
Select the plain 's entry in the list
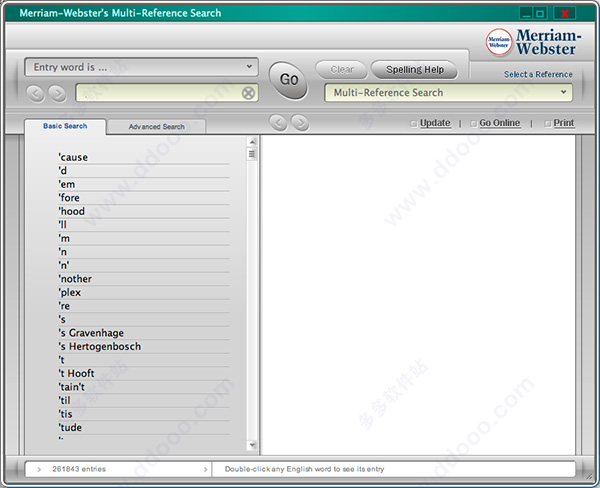[x=143, y=320]
